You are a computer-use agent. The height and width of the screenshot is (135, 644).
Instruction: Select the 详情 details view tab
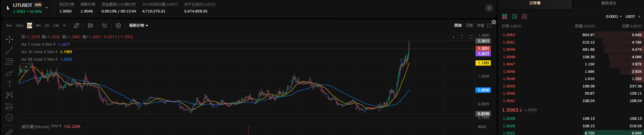[x=480, y=25]
